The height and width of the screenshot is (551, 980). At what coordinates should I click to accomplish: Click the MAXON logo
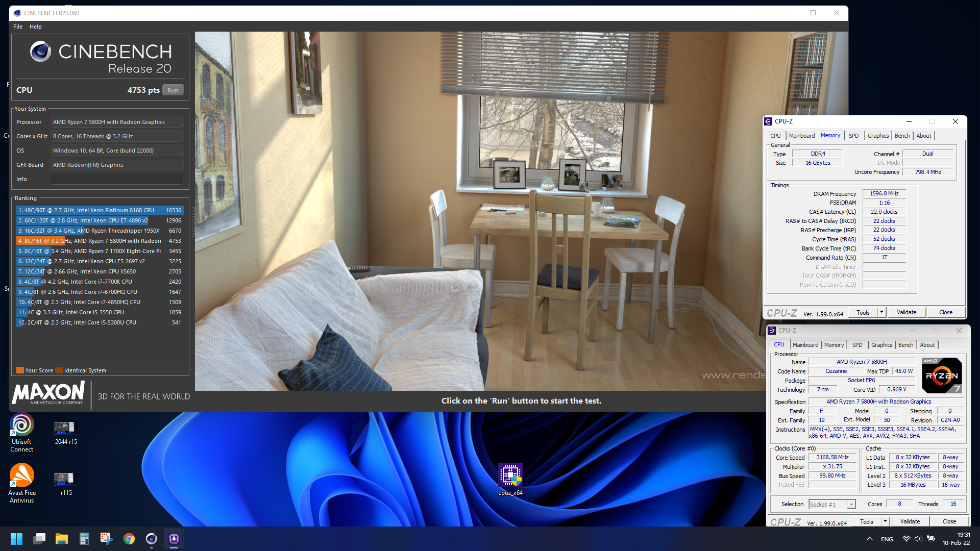pos(48,393)
